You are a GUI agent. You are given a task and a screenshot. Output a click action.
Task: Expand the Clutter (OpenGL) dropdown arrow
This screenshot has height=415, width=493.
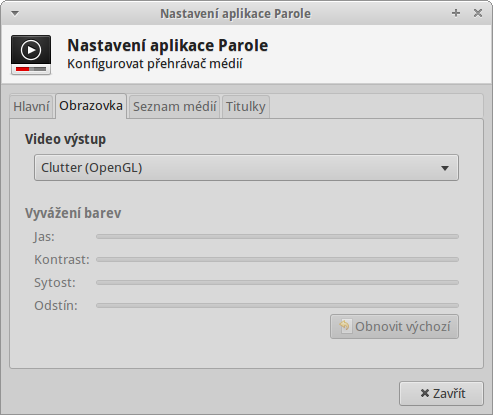pos(445,168)
